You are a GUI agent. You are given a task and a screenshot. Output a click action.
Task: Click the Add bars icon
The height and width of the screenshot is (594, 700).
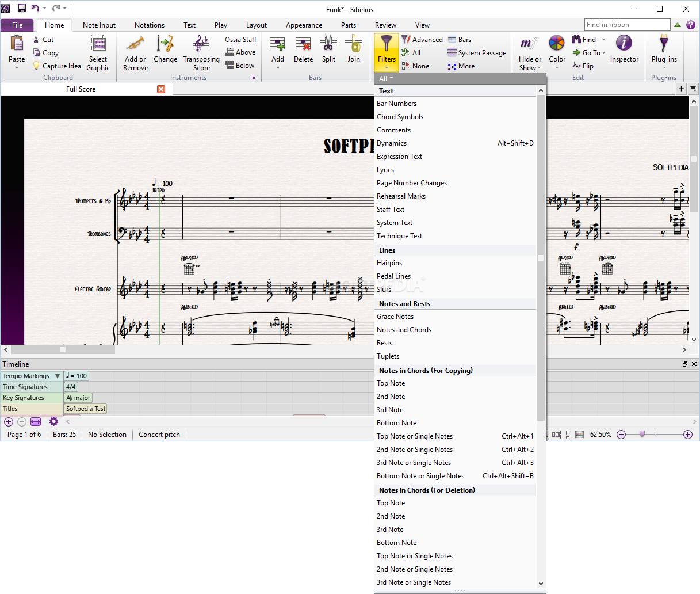click(x=278, y=44)
